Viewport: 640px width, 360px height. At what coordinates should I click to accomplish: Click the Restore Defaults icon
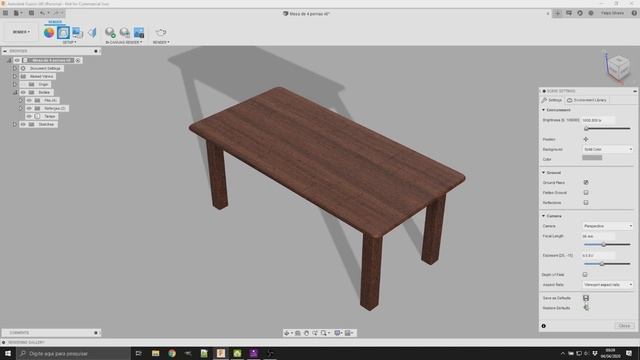point(586,308)
